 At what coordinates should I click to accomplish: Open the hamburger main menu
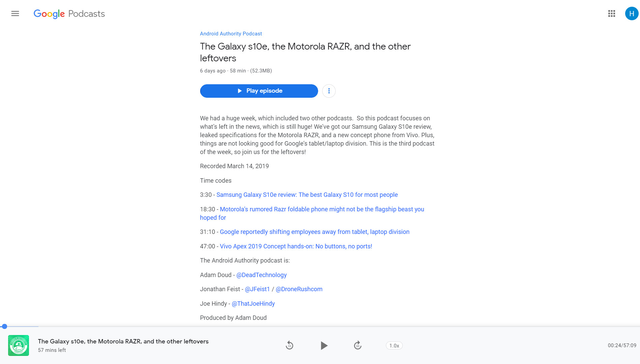pos(15,13)
